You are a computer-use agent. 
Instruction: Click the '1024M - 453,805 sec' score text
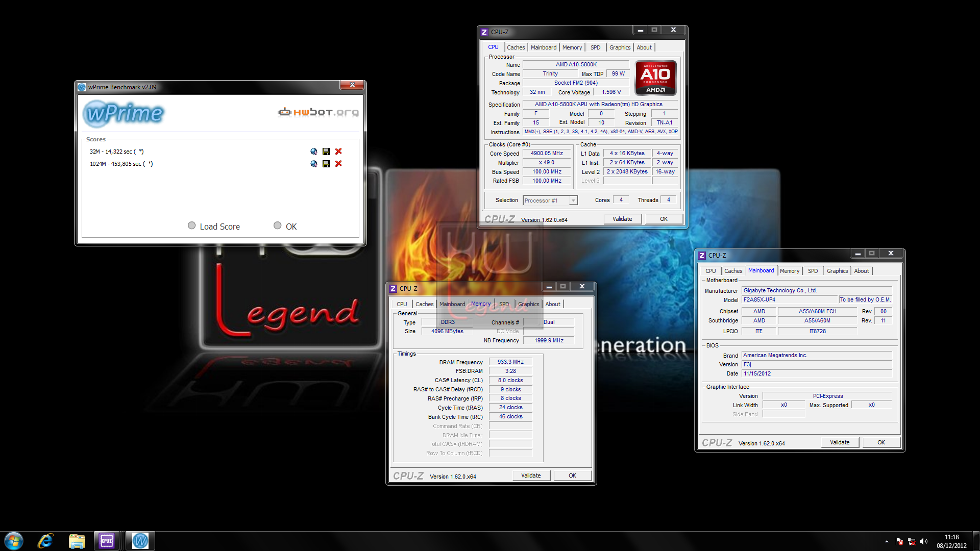point(121,164)
